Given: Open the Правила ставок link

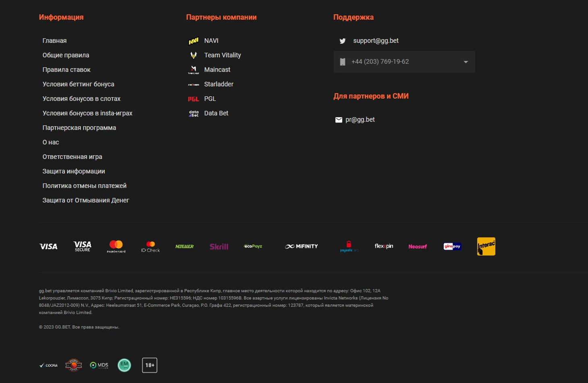Looking at the screenshot, I should 66,70.
